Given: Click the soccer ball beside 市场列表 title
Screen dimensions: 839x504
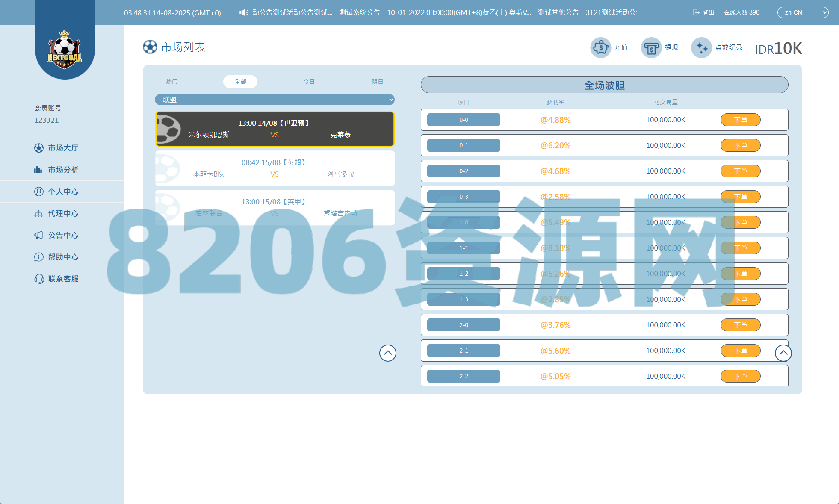Looking at the screenshot, I should (150, 47).
